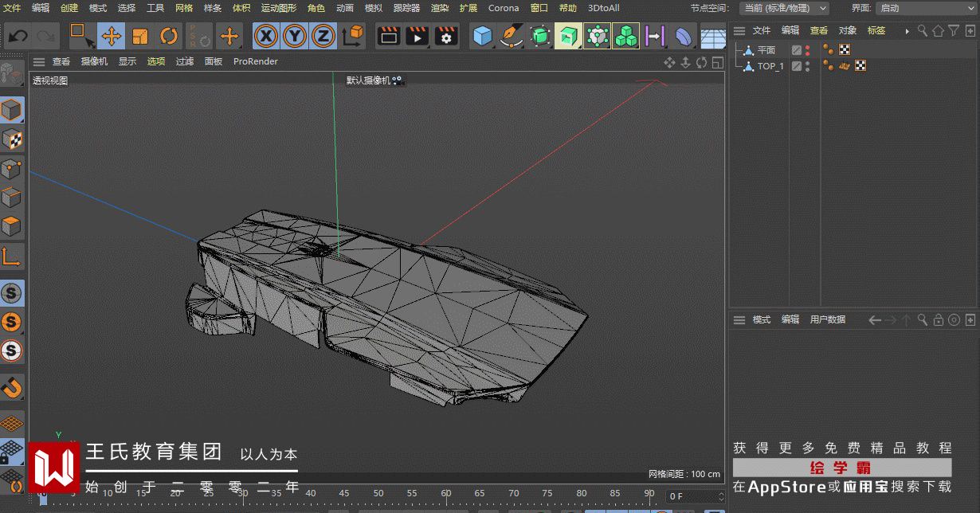Select the Scale tool
Image resolution: width=980 pixels, height=513 pixels.
pyautogui.click(x=140, y=36)
